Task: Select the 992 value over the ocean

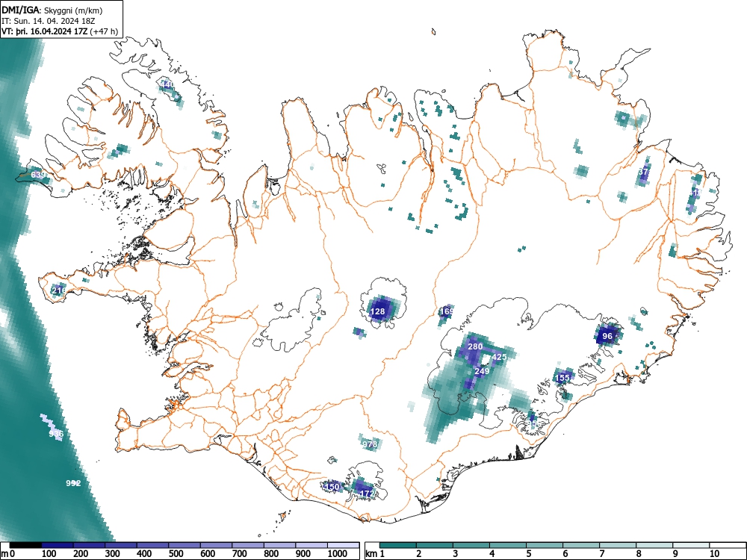Action: [73, 483]
